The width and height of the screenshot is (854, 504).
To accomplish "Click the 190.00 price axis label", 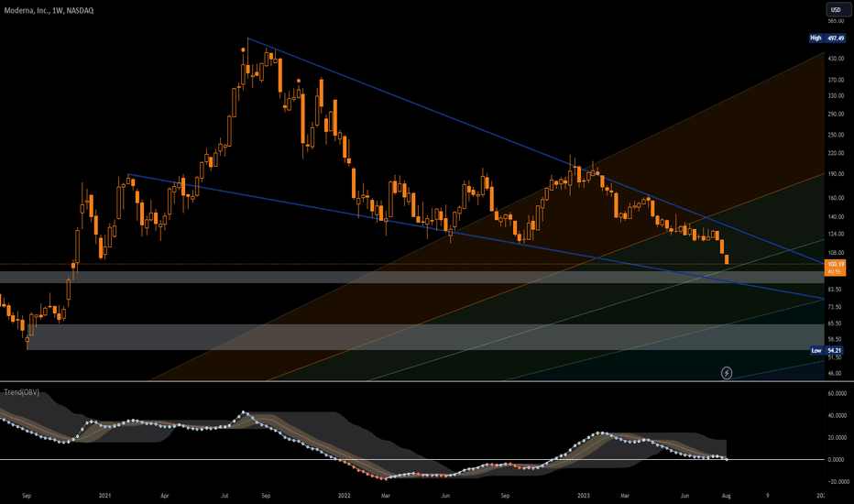I will click(x=836, y=174).
